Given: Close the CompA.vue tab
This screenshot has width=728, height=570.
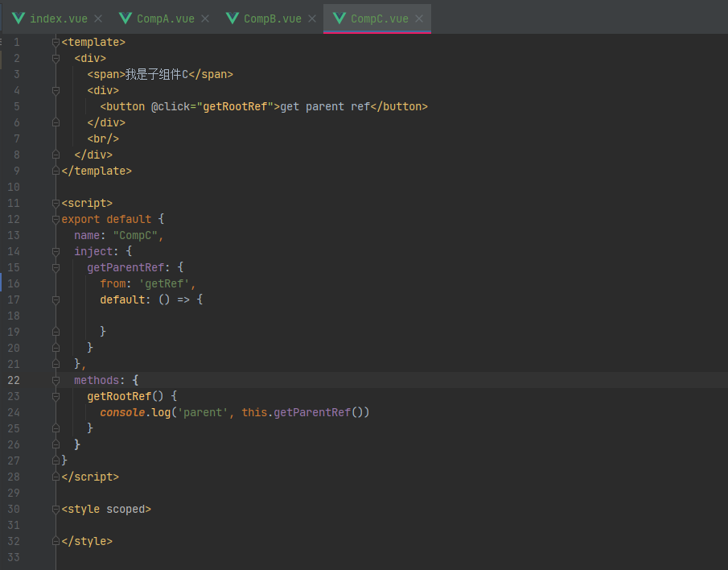Looking at the screenshot, I should (205, 19).
